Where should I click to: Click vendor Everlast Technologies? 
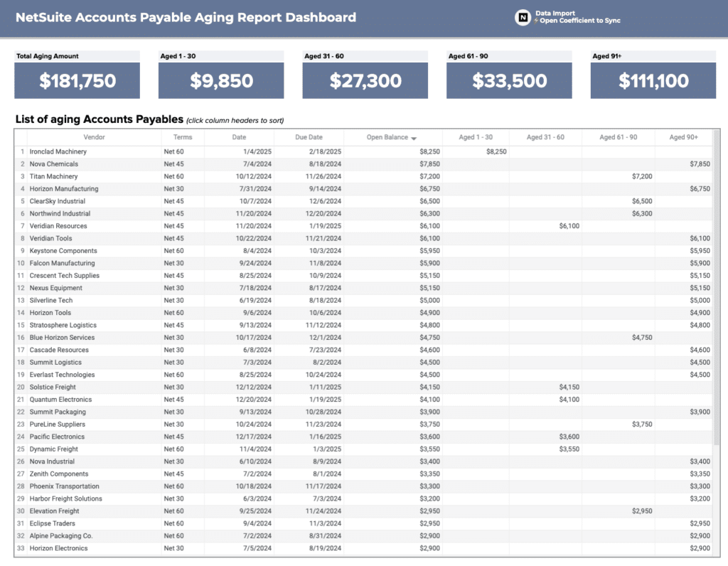(62, 375)
